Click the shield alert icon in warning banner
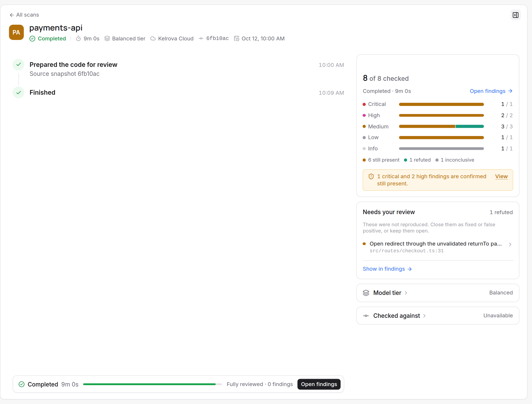 tap(371, 176)
